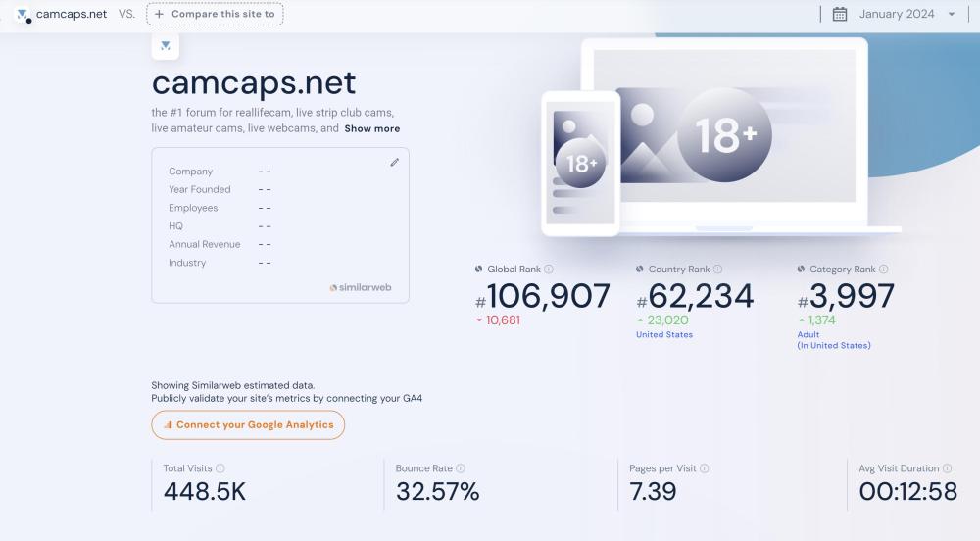This screenshot has height=541, width=980.
Task: Click the site logo above camcaps.net heading
Action: 165,45
